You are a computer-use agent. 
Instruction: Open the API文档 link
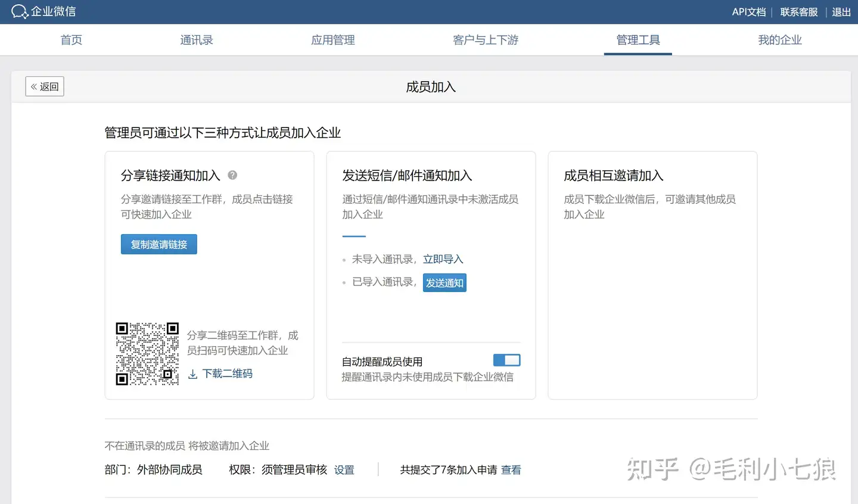[x=748, y=12]
